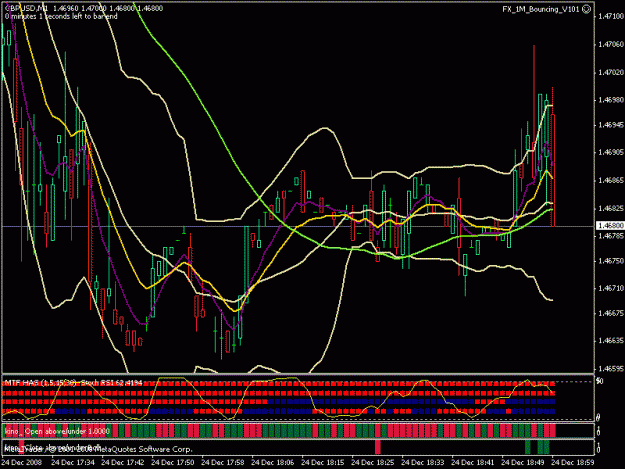Click the '24 Dec 2008' time axis label
The width and height of the screenshot is (625, 469).
tap(22, 463)
